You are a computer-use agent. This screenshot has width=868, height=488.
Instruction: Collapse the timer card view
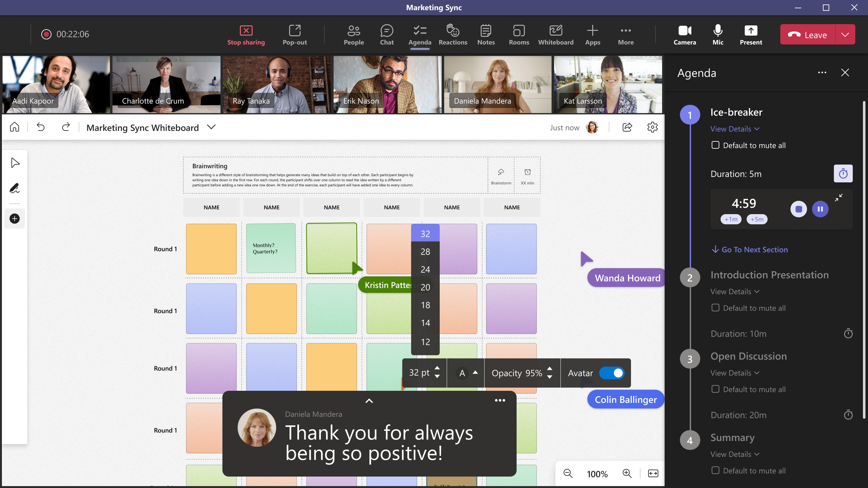tap(838, 198)
